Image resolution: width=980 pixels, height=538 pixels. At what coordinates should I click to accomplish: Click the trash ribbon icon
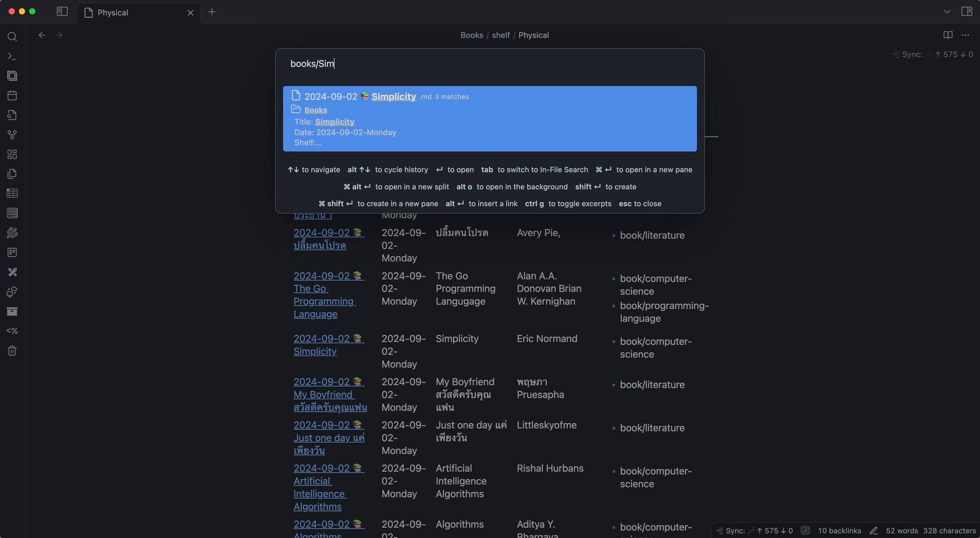pyautogui.click(x=12, y=350)
